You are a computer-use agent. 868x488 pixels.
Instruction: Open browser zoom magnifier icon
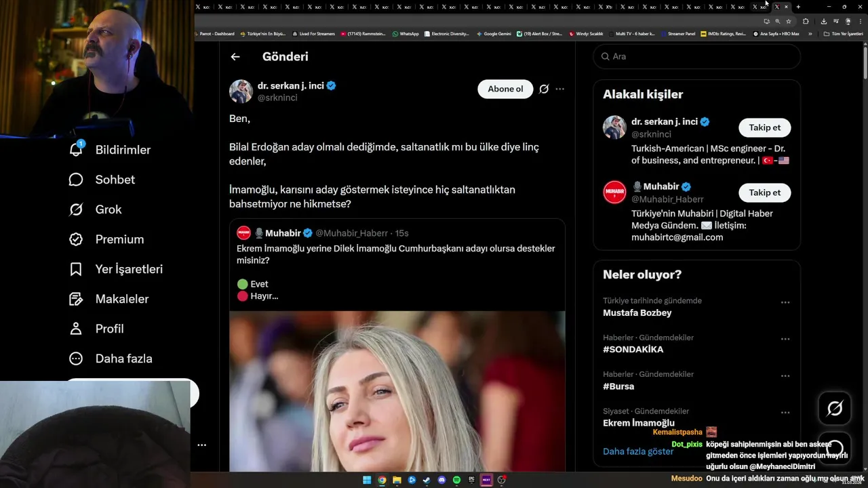tap(777, 21)
